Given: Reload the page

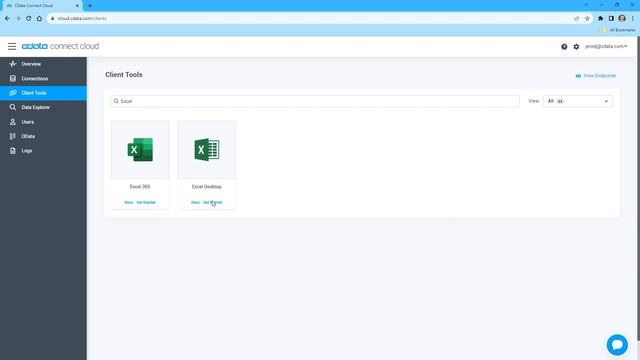Looking at the screenshot, I should [x=29, y=18].
